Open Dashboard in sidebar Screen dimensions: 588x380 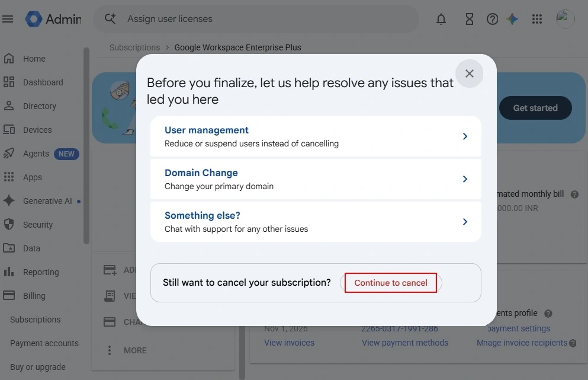[x=43, y=82]
